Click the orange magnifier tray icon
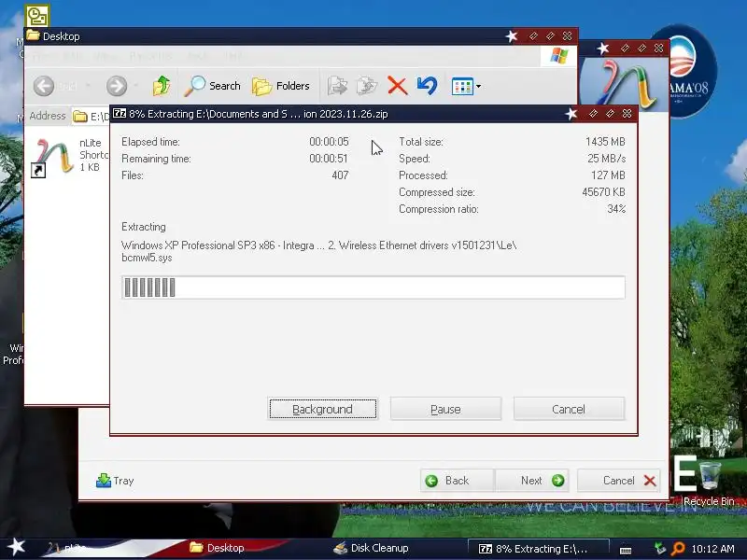The image size is (747, 560). (678, 549)
